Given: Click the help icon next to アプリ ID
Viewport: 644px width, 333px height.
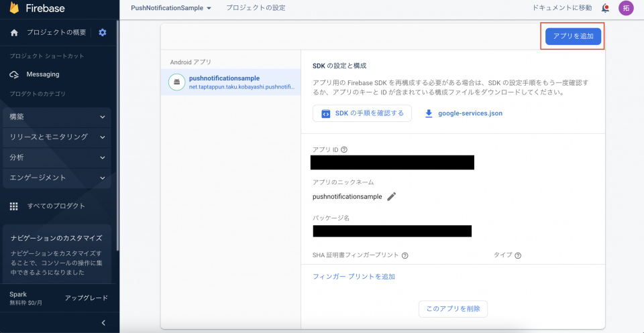Looking at the screenshot, I should tap(344, 149).
